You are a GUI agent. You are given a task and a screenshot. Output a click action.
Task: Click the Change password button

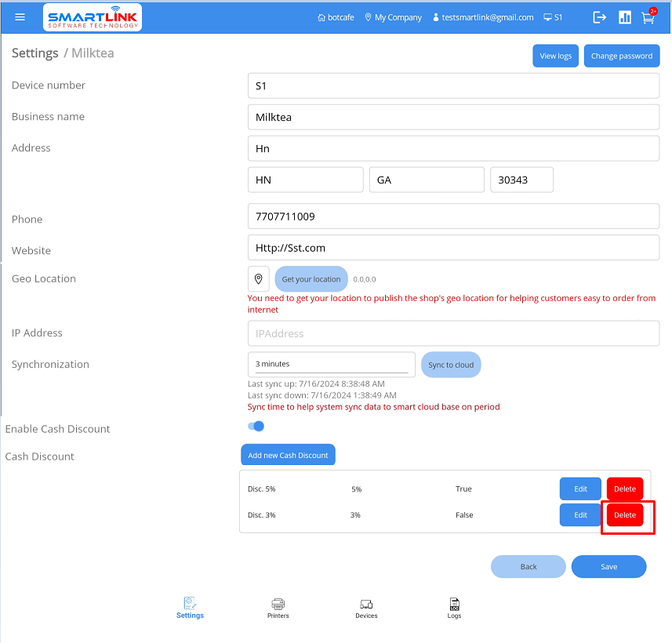(x=621, y=56)
